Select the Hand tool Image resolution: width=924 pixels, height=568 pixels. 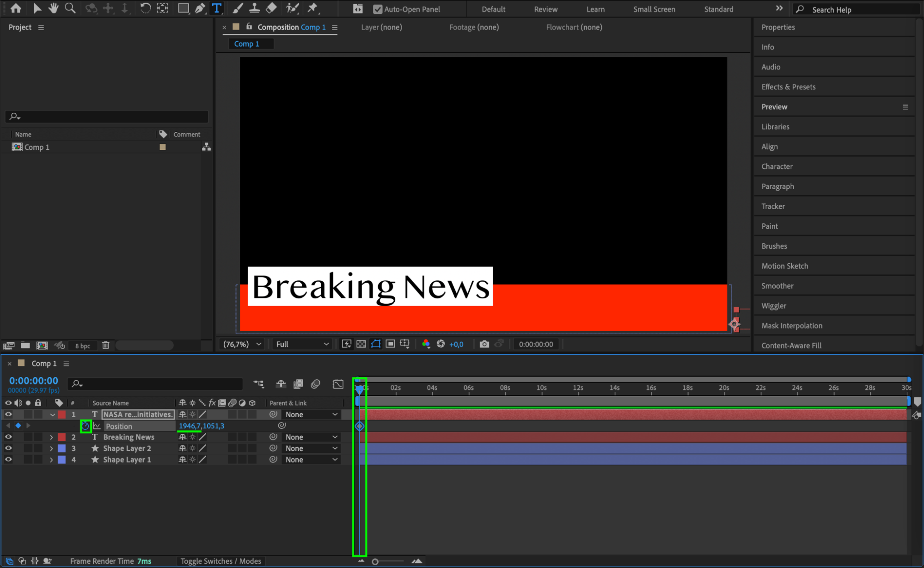pyautogui.click(x=54, y=8)
